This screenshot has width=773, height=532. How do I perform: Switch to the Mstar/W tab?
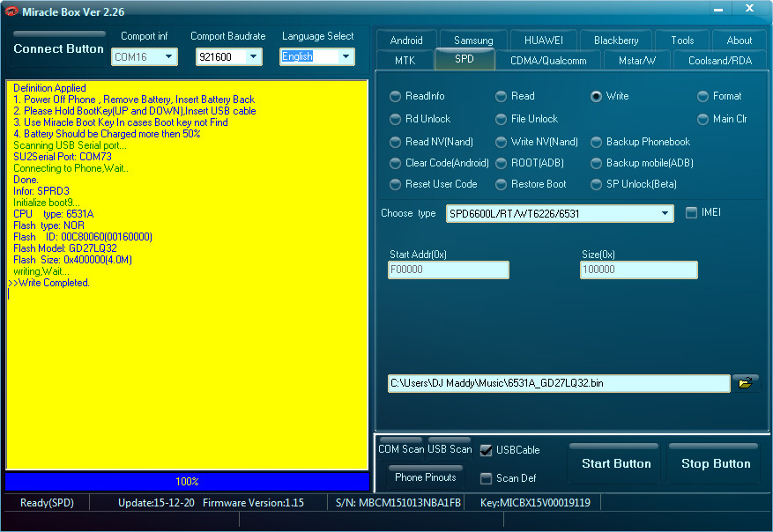(637, 61)
